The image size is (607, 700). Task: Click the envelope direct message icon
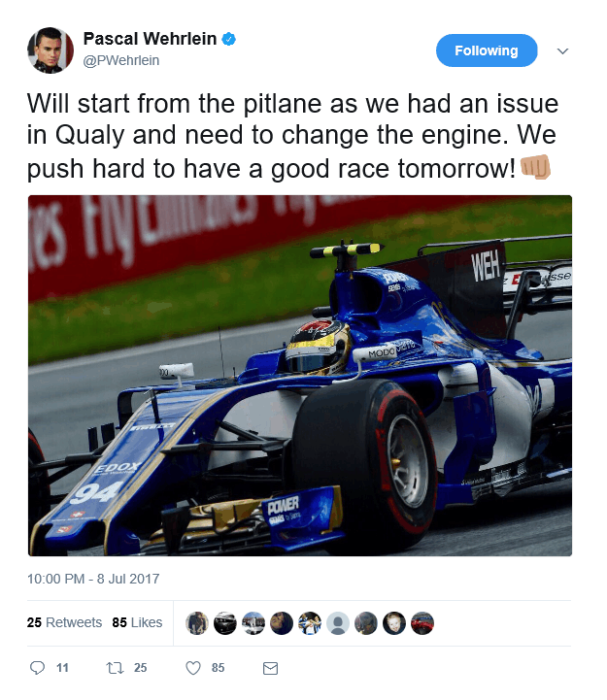270,668
